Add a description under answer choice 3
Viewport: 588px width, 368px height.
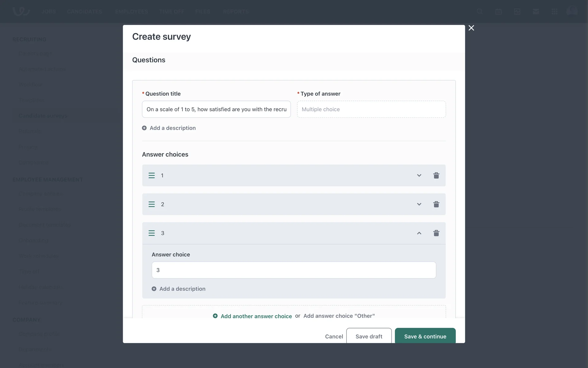click(182, 289)
